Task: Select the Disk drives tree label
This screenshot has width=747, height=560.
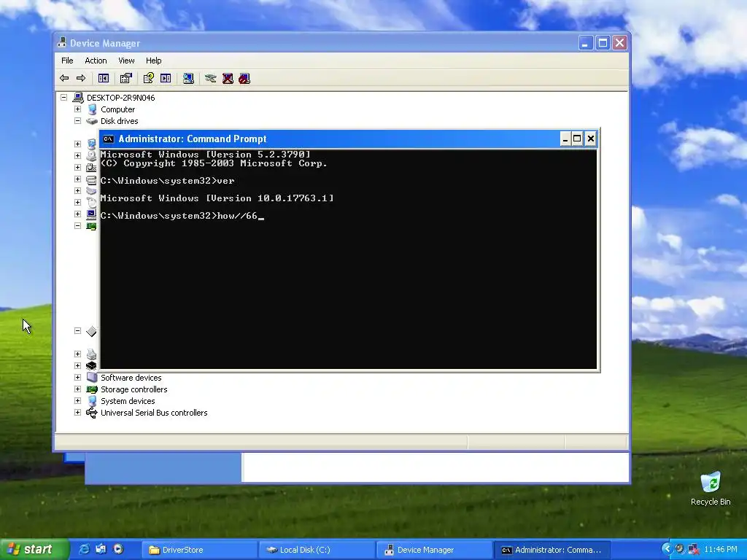Action: (119, 122)
